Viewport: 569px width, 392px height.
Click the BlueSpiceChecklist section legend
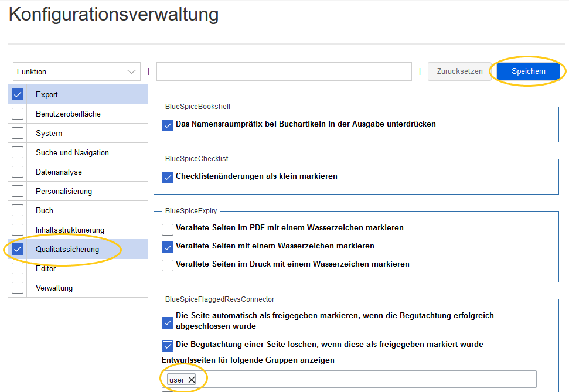click(x=197, y=159)
